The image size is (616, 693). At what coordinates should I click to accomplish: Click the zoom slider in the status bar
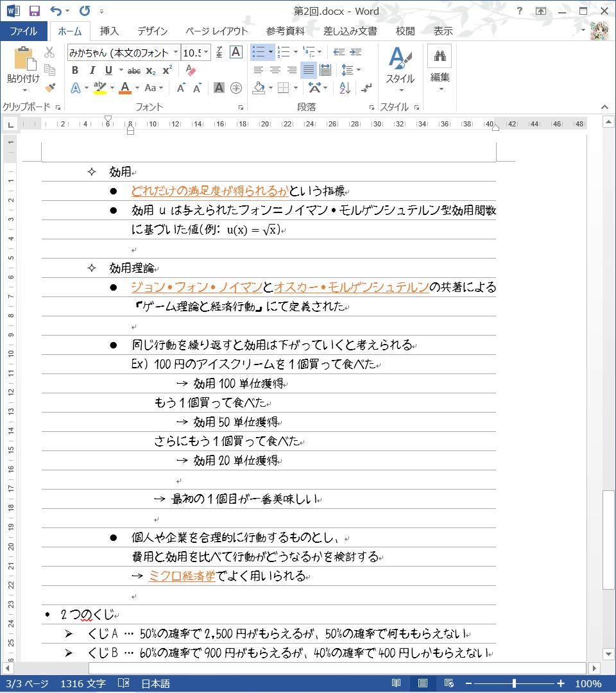coord(514,683)
